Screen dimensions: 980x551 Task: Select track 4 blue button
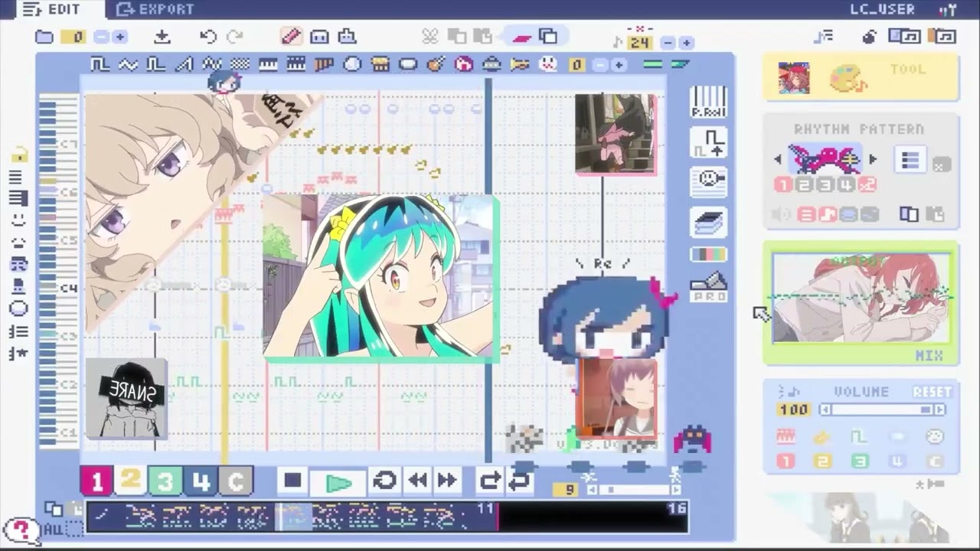coord(201,481)
